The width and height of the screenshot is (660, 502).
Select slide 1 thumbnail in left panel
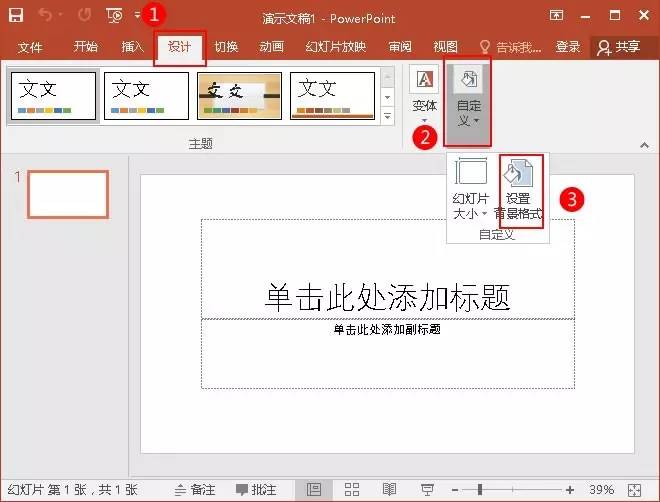tap(68, 194)
